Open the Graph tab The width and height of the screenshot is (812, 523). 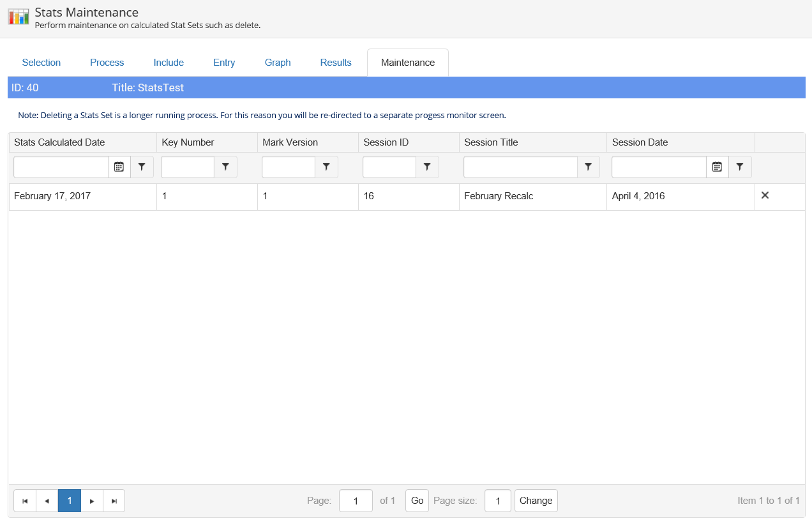click(x=278, y=63)
